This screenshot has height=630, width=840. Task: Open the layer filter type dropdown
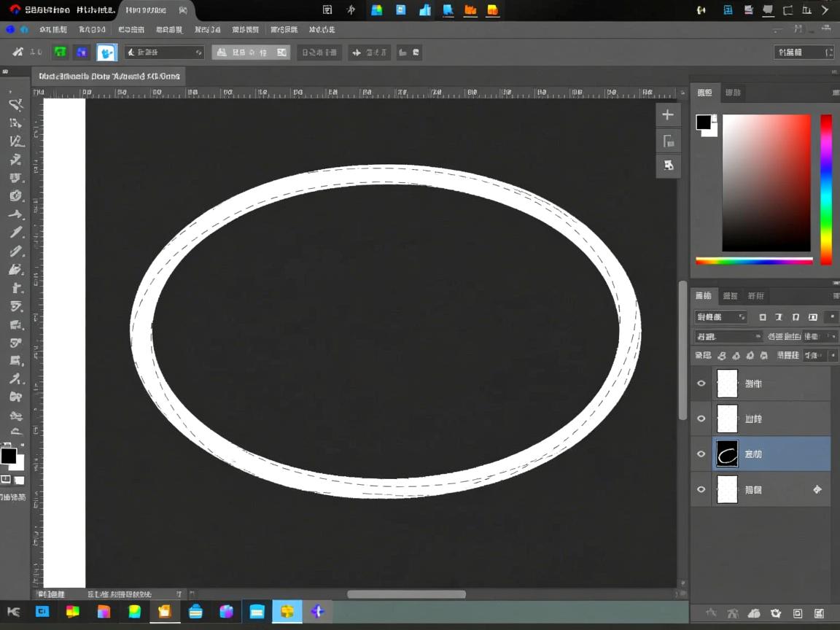(720, 317)
